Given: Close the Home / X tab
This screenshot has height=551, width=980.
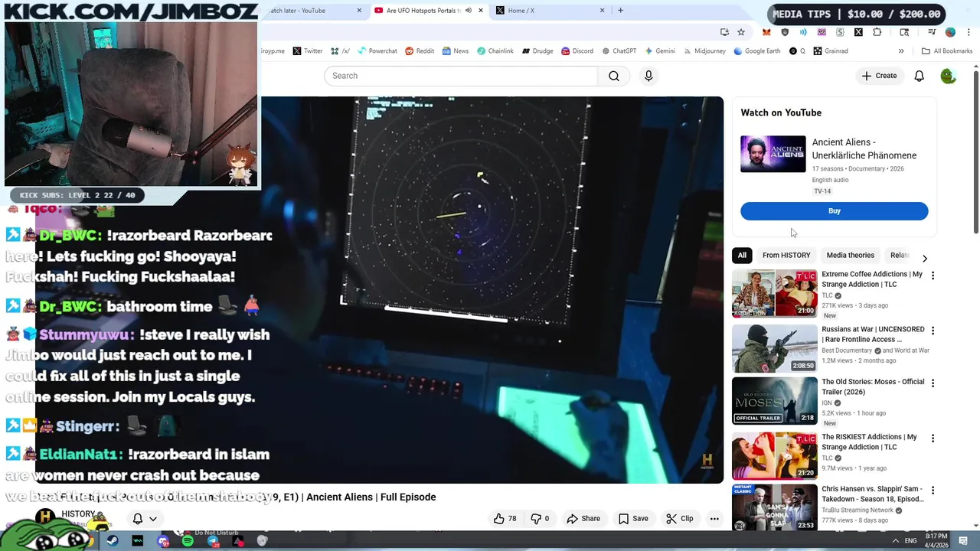Looking at the screenshot, I should click(x=602, y=11).
